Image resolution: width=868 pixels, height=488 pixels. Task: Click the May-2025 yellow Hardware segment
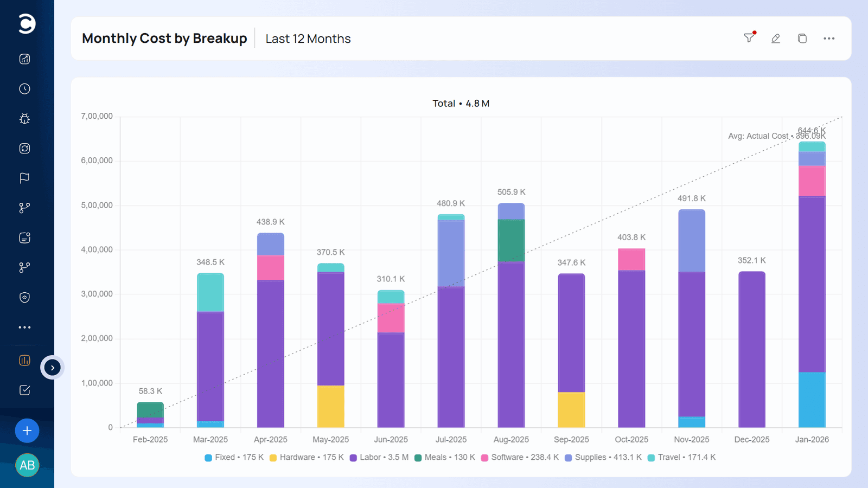click(x=330, y=407)
